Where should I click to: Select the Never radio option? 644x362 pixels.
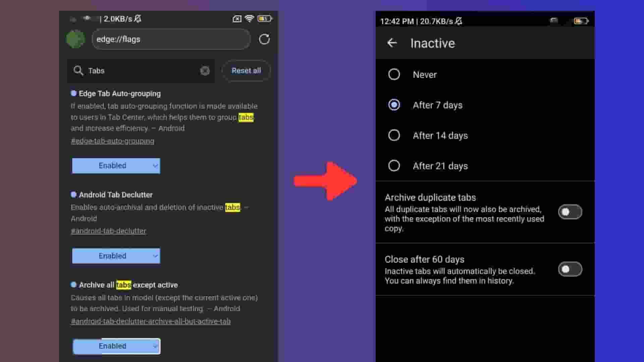pos(394,74)
